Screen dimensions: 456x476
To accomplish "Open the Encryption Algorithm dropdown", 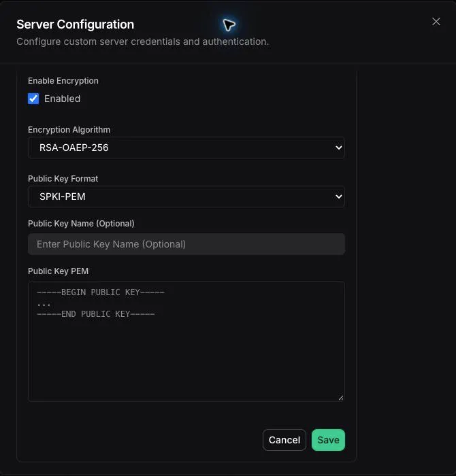I will pyautogui.click(x=186, y=148).
